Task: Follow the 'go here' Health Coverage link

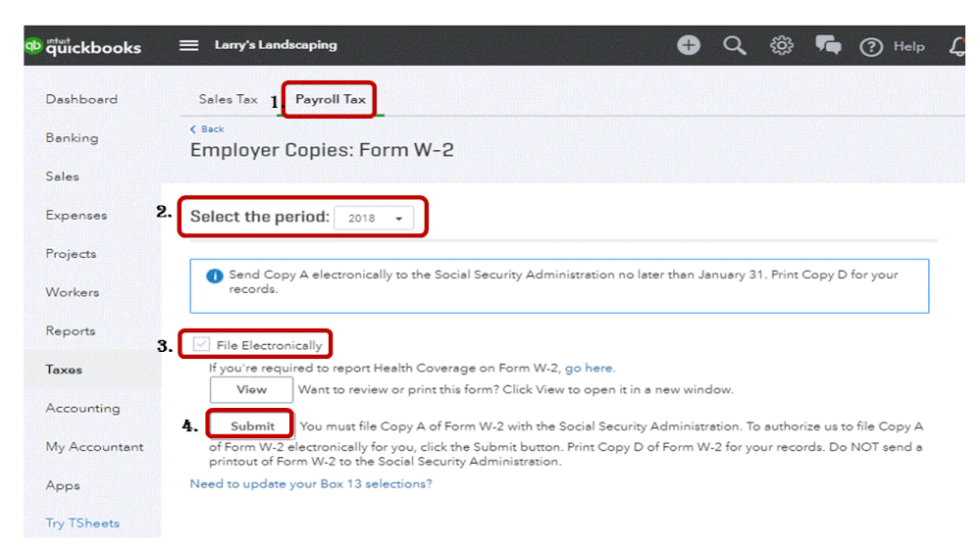Action: [x=590, y=369]
